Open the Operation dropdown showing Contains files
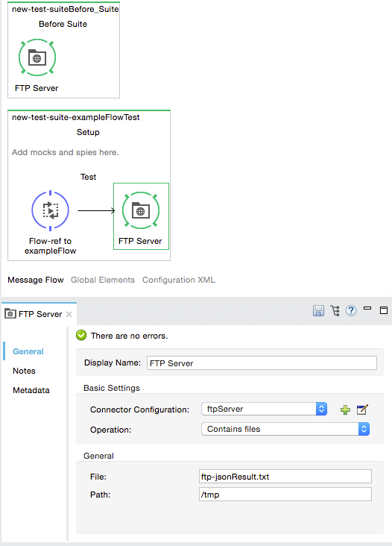Image resolution: width=392 pixels, height=546 pixels. pos(285,429)
